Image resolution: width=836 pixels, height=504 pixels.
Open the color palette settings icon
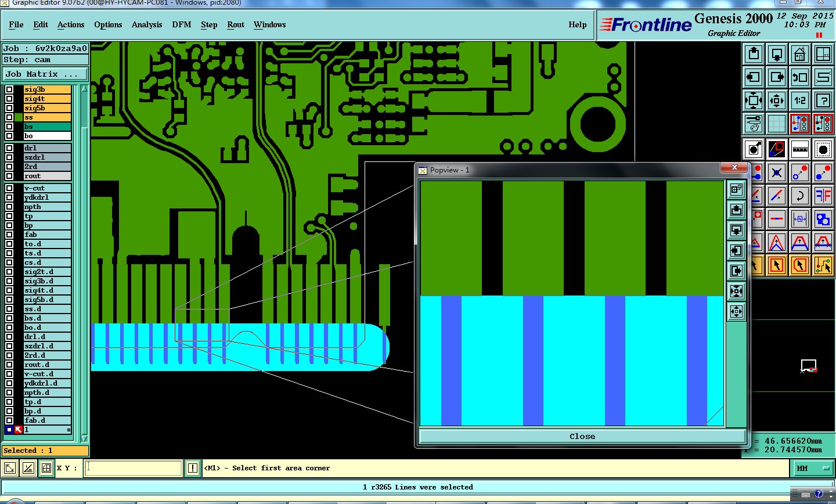754,124
